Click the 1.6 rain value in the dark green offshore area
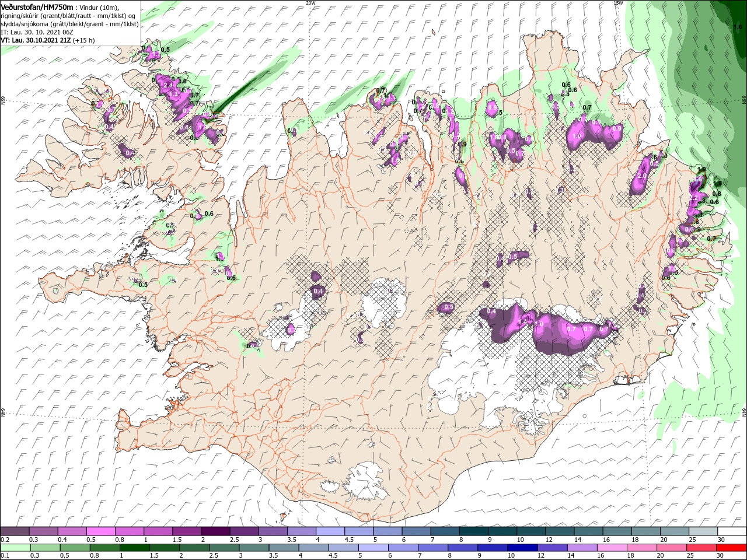This screenshot has height=560, width=747. [738, 27]
